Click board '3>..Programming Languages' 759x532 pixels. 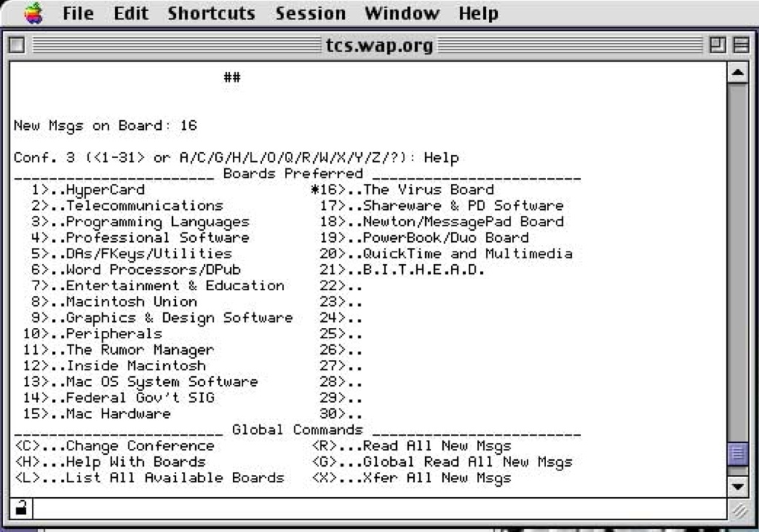pyautogui.click(x=140, y=222)
